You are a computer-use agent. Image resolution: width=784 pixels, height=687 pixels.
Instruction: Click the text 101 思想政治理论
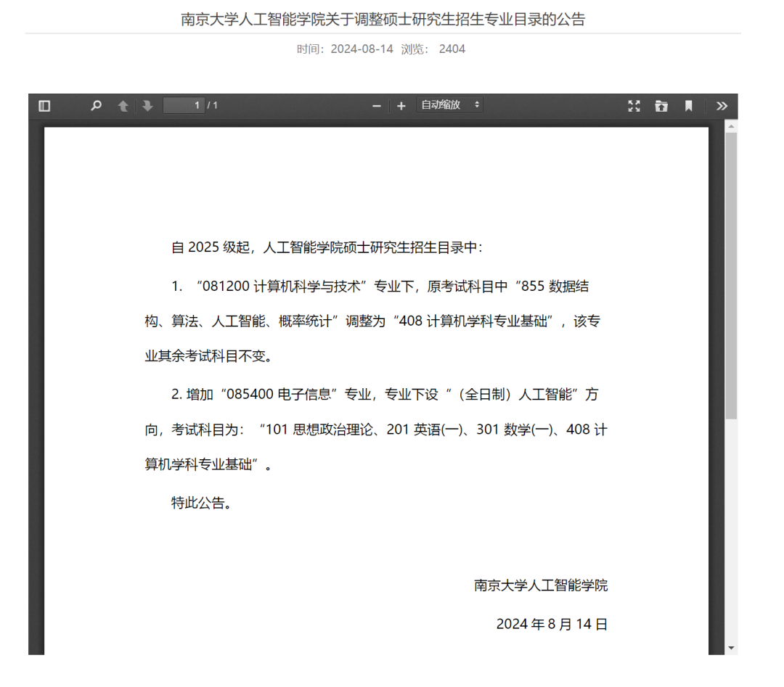point(319,429)
